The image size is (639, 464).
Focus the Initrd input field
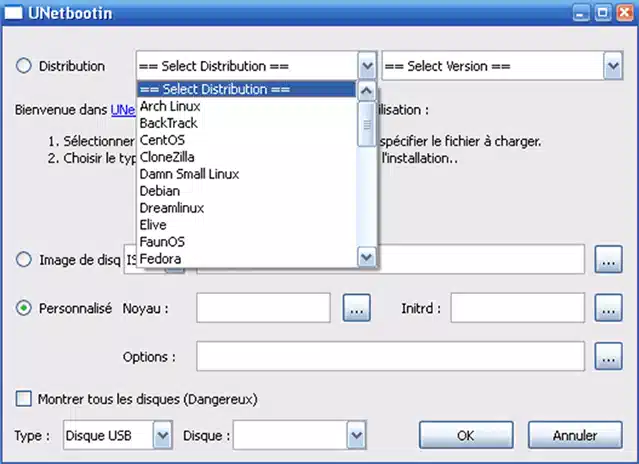[518, 308]
